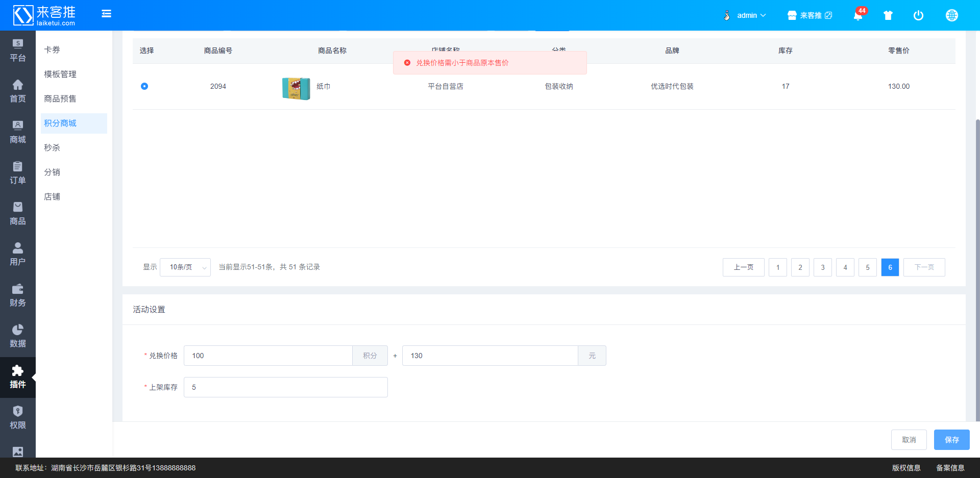Select 分销 submenu item

tap(74, 172)
